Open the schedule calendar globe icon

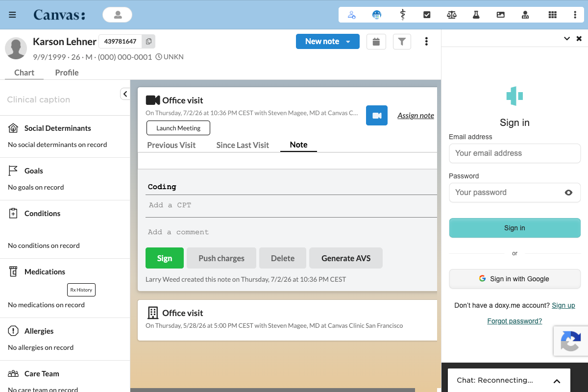[377, 15]
